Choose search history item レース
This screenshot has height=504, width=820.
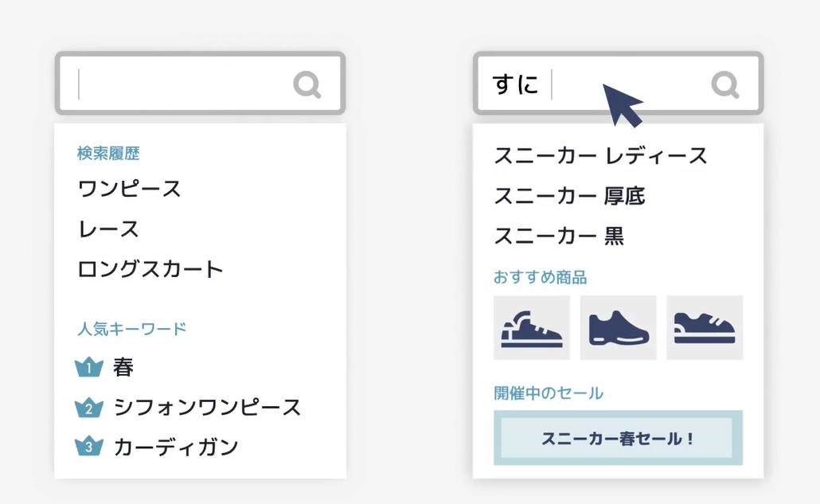(109, 229)
